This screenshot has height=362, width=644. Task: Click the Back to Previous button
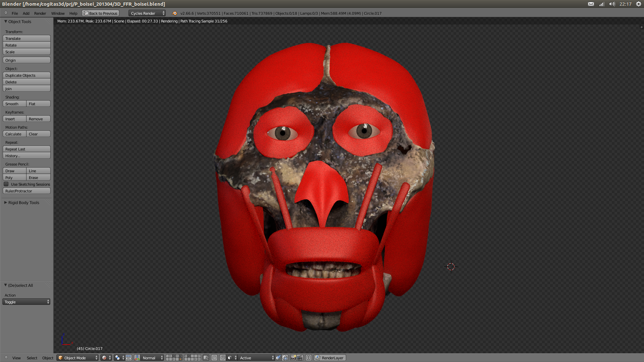coord(100,13)
